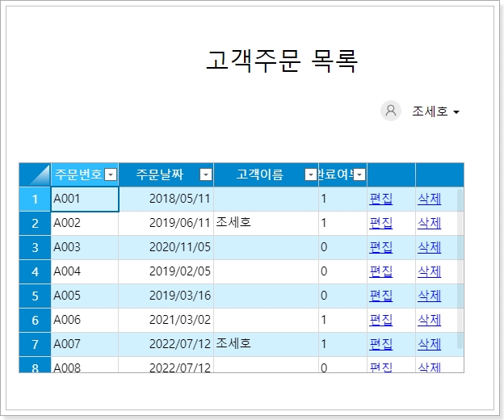Edit order A002 via 편집 link

pos(380,223)
